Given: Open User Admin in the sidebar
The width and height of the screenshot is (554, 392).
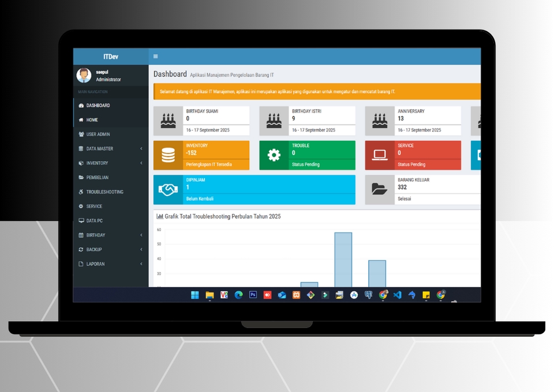Looking at the screenshot, I should 98,134.
